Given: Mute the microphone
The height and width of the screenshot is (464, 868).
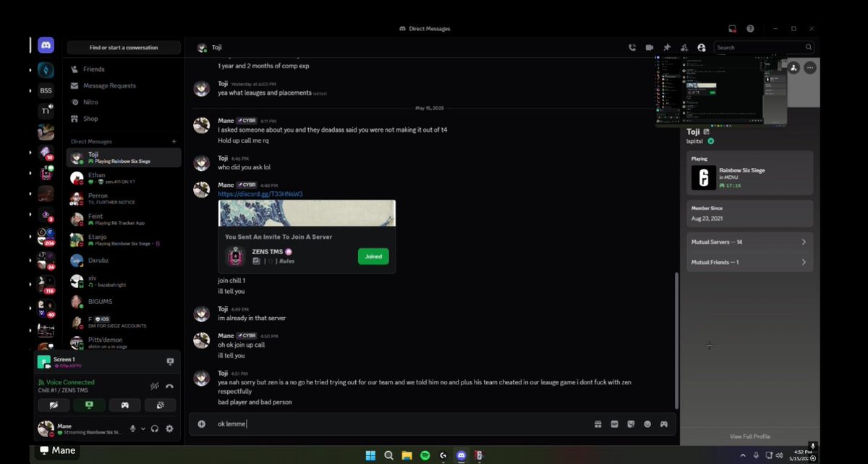Looking at the screenshot, I should pos(132,429).
